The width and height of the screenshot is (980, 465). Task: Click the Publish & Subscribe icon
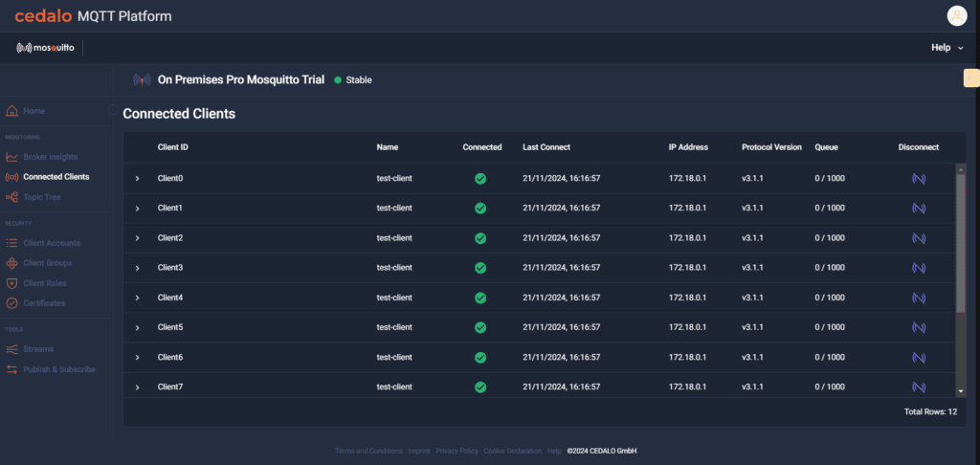(x=11, y=369)
